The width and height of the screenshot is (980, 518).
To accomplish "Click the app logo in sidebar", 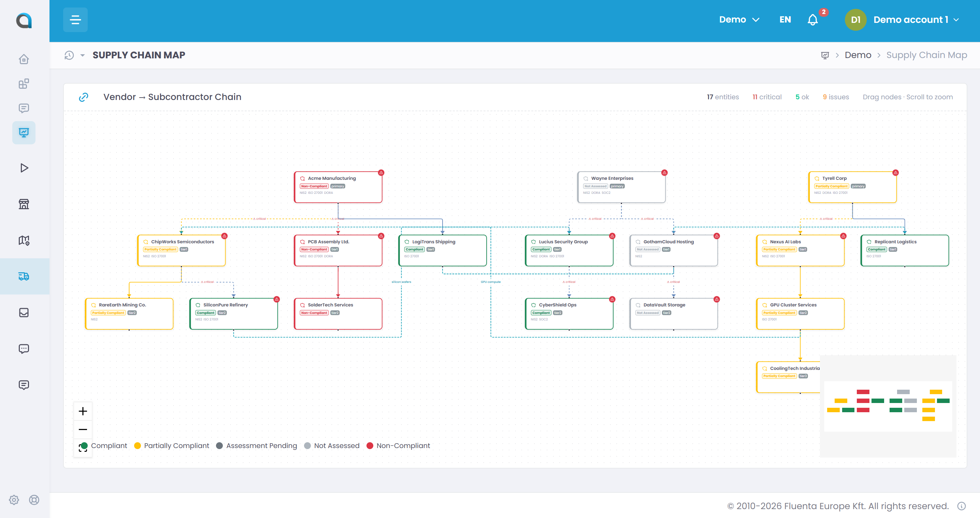I will coord(24,20).
